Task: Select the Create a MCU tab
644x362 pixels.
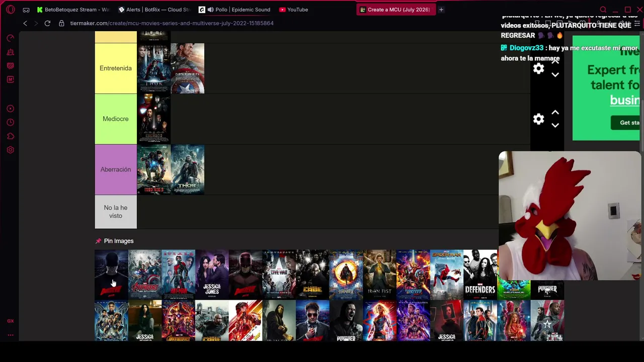Action: pos(395,10)
